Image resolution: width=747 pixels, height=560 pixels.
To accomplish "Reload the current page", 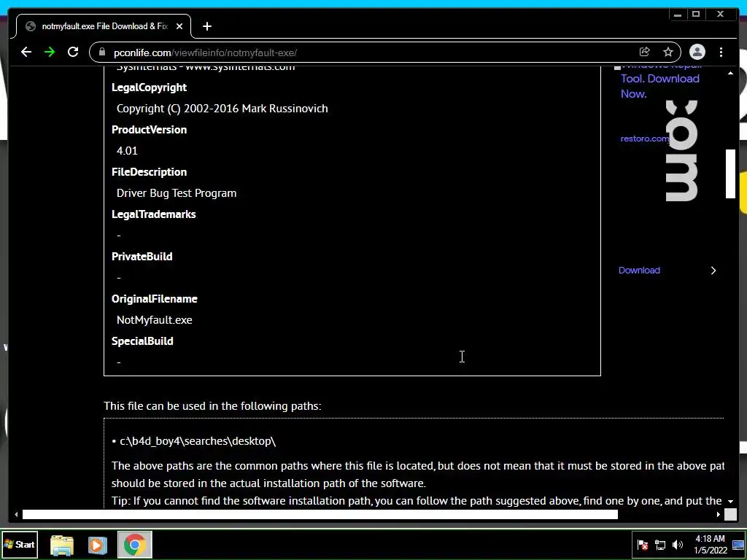I will point(73,52).
